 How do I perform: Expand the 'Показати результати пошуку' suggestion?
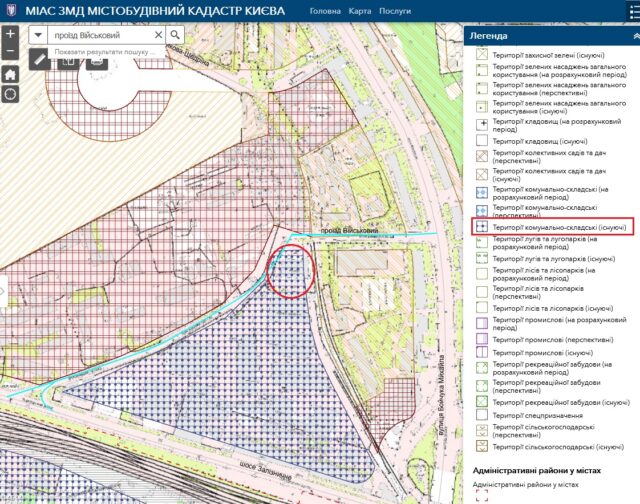pos(100,50)
